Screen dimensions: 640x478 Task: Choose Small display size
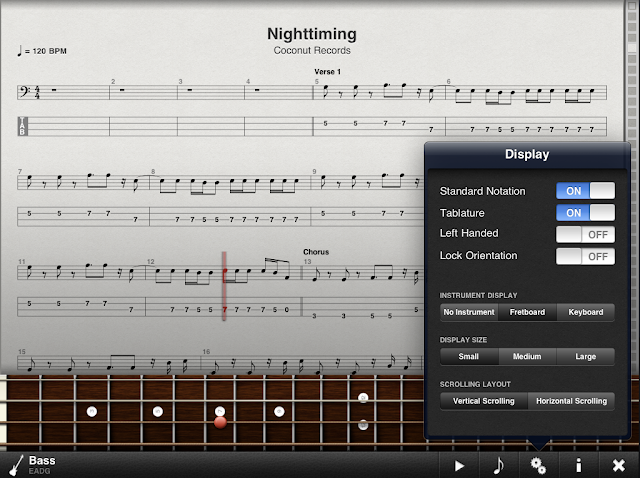click(x=469, y=356)
